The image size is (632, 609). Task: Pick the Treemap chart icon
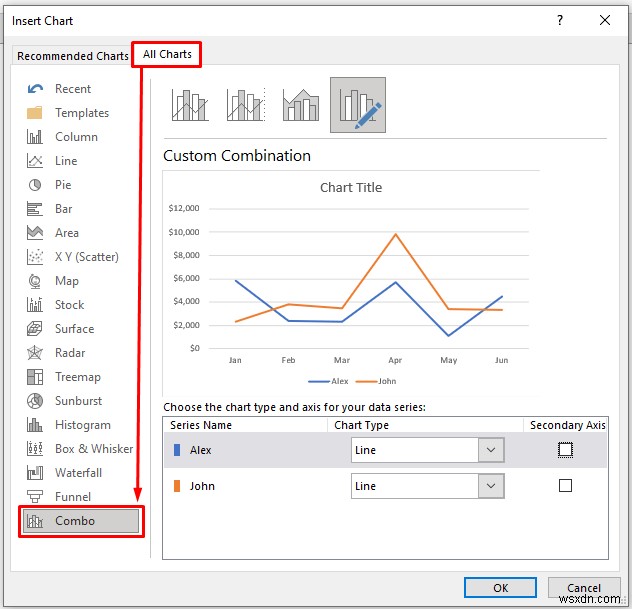(x=35, y=377)
